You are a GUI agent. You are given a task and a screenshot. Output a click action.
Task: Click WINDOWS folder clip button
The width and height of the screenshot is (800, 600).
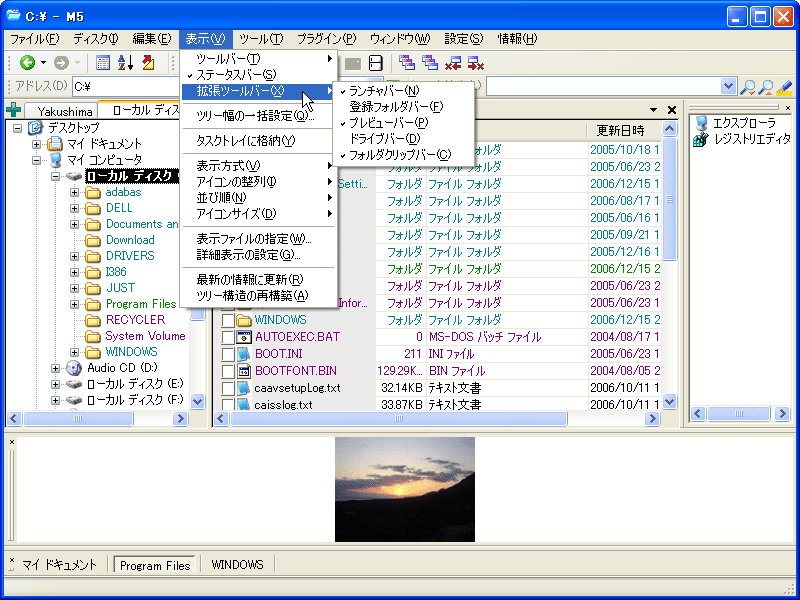click(237, 565)
